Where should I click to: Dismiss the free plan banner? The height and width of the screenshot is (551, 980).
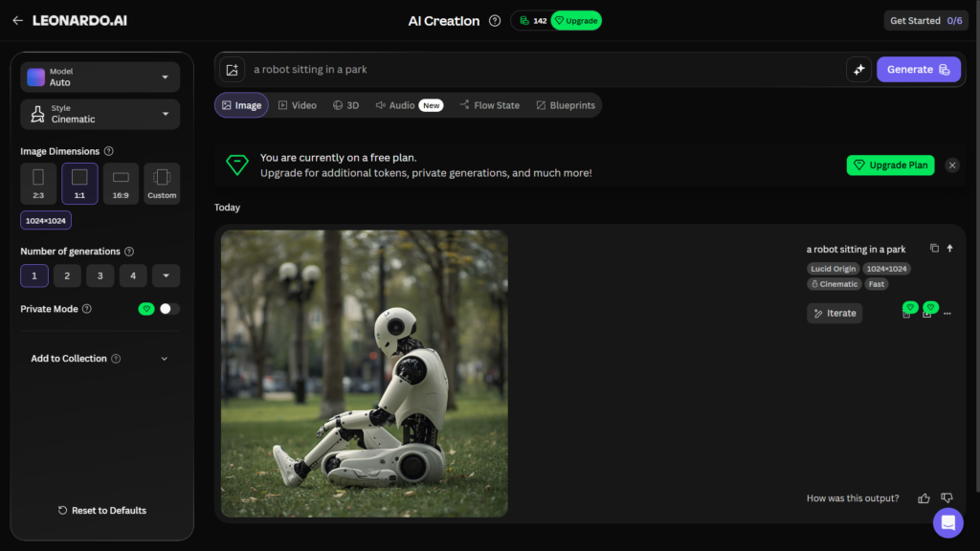pos(952,165)
